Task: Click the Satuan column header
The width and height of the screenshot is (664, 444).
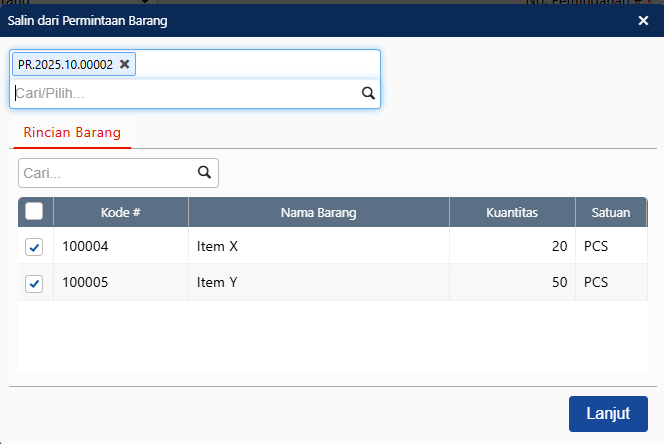Action: (x=610, y=212)
